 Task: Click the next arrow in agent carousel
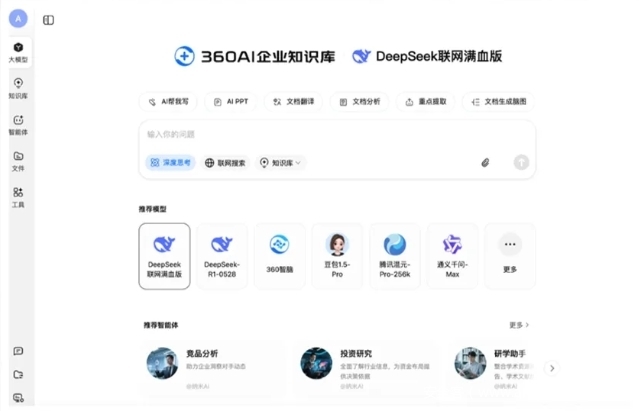click(552, 368)
